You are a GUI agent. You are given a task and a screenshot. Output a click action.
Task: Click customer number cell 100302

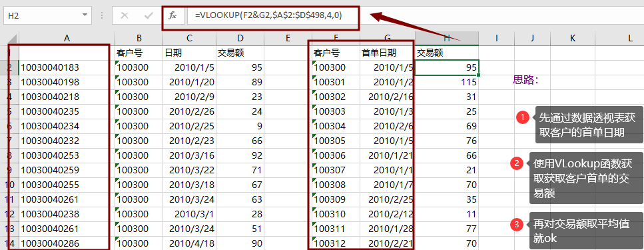tap(336, 97)
